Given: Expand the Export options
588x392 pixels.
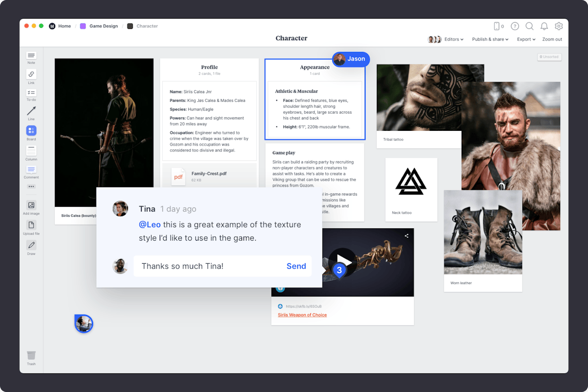Looking at the screenshot, I should coord(526,39).
